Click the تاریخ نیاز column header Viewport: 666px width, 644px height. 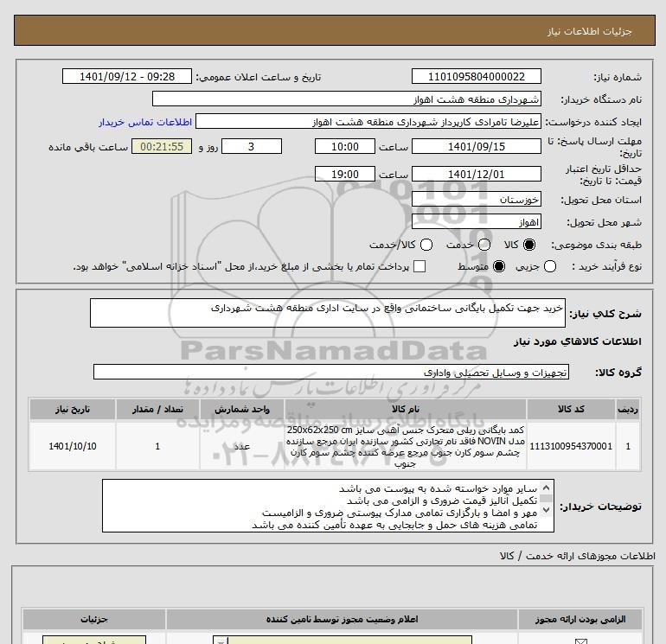tap(72, 409)
